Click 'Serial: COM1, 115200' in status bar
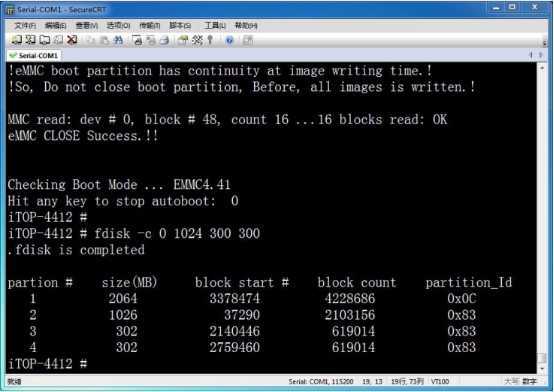This screenshot has height=392, width=554. [321, 381]
